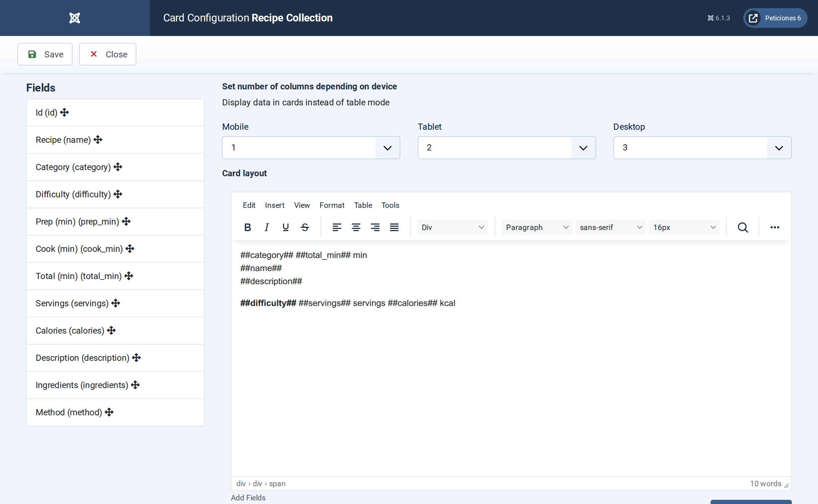Image resolution: width=818 pixels, height=504 pixels.
Task: Open the Tablet columns dropdown
Action: 506,148
